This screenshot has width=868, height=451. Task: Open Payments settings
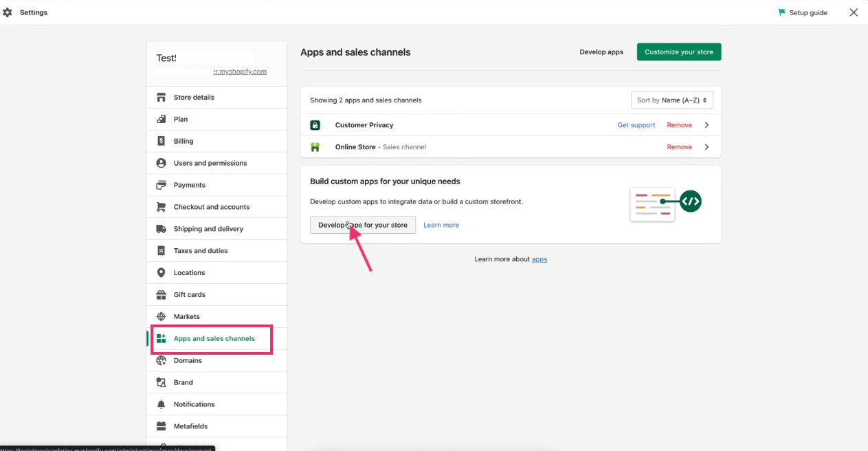(x=216, y=185)
